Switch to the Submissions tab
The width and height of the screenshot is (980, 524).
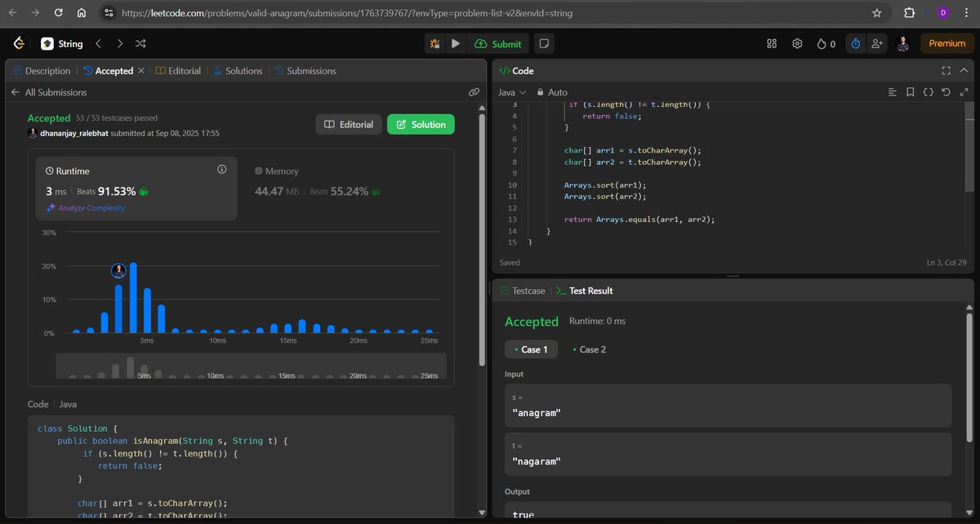click(x=305, y=71)
